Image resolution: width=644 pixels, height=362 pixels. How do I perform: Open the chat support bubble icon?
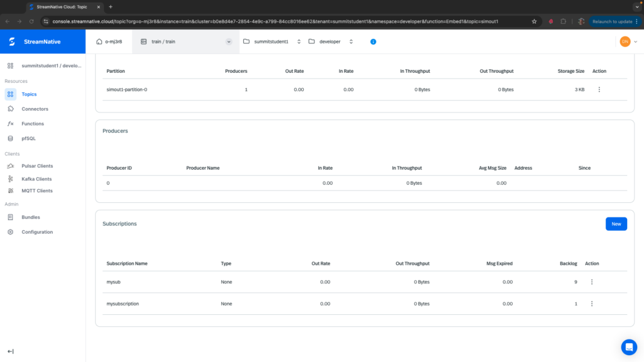[629, 347]
